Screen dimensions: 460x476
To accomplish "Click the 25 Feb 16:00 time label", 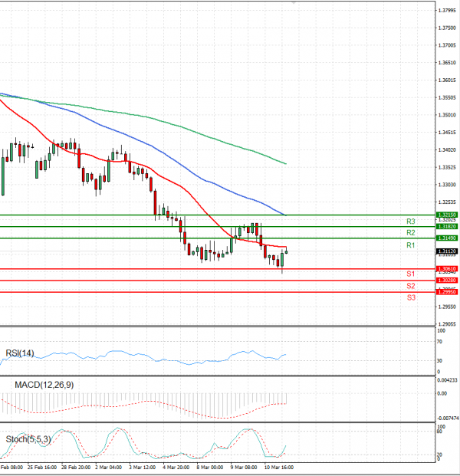I will [x=42, y=468].
